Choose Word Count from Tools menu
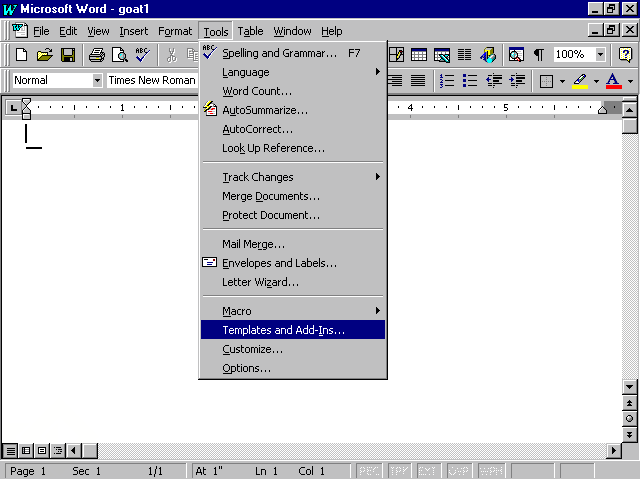This screenshot has width=640, height=480. pyautogui.click(x=293, y=91)
